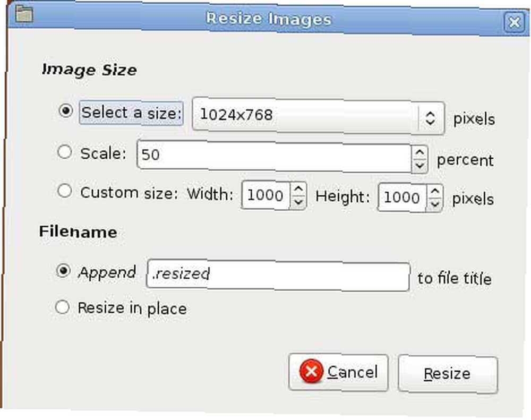Focus the '.resized' suffix text field

pyautogui.click(x=278, y=275)
